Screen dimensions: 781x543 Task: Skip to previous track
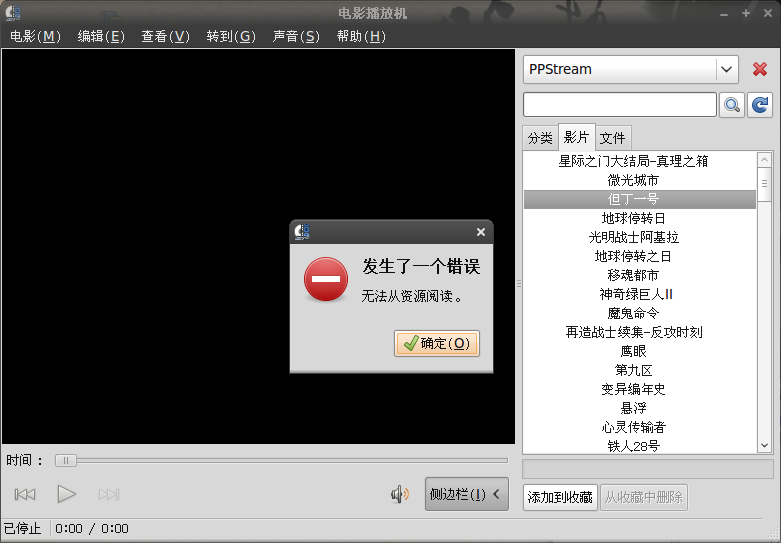25,494
